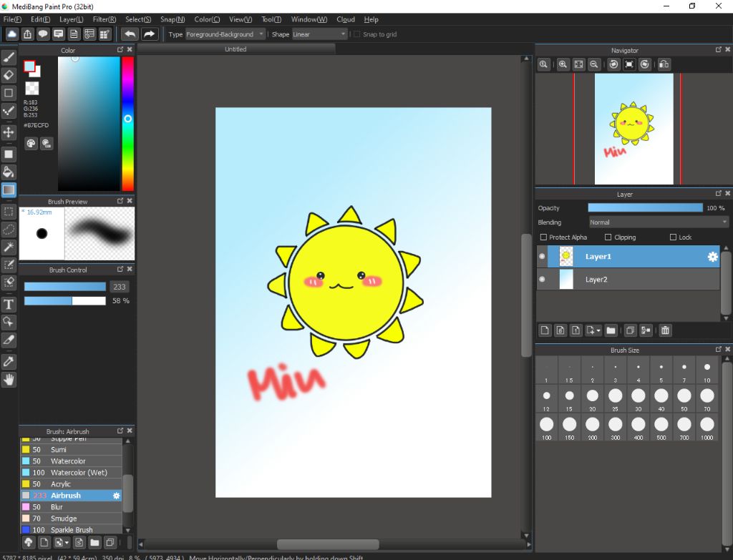Click the Undo arrow button
Image resolution: width=733 pixels, height=560 pixels.
pos(130,34)
